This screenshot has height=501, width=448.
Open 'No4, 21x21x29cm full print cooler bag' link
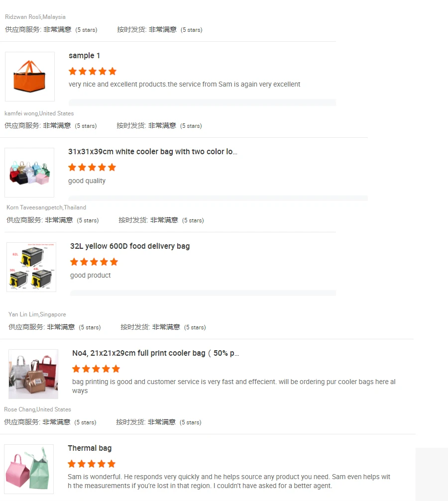pyautogui.click(x=155, y=353)
